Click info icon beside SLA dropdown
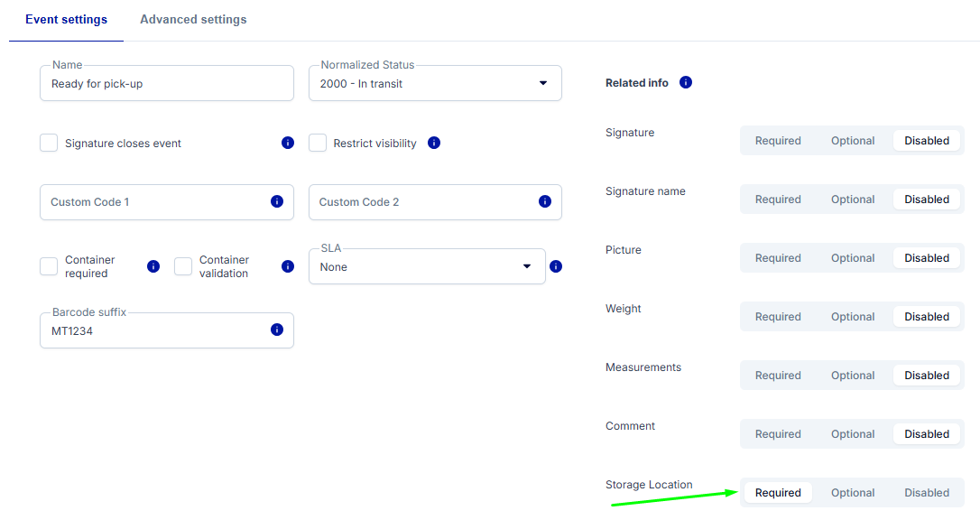980x520 pixels. [556, 266]
